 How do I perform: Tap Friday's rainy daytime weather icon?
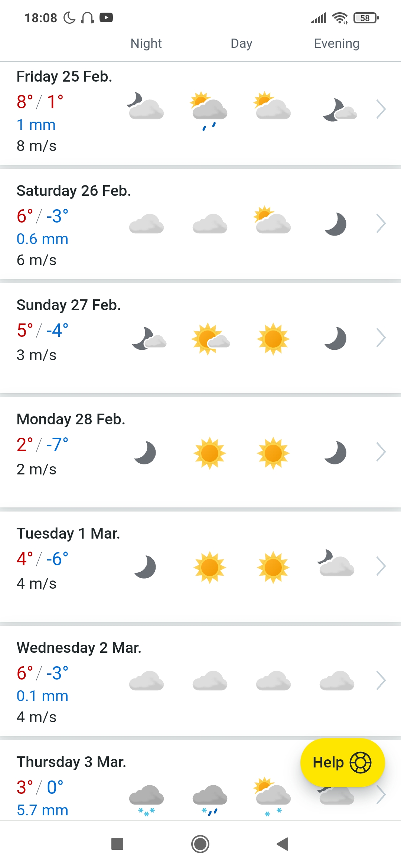[x=209, y=111]
